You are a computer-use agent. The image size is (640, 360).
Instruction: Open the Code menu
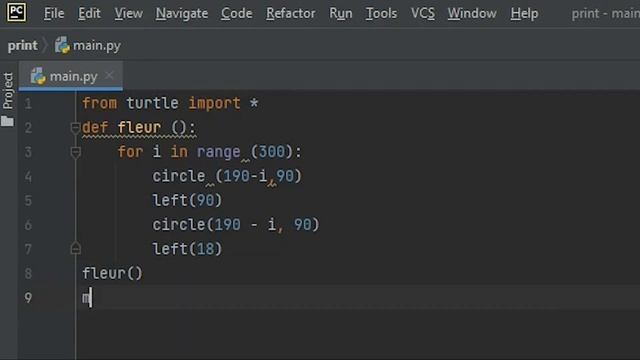click(236, 13)
